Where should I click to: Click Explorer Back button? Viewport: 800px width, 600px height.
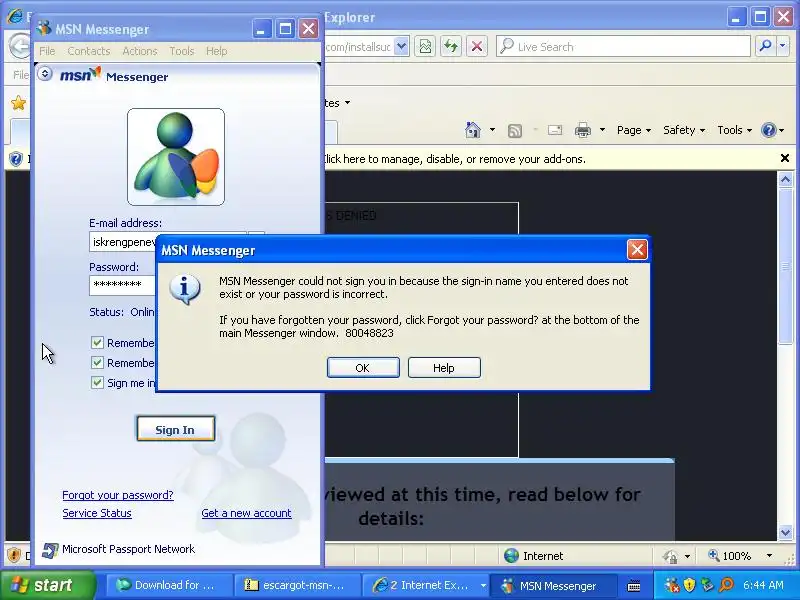pyautogui.click(x=19, y=46)
